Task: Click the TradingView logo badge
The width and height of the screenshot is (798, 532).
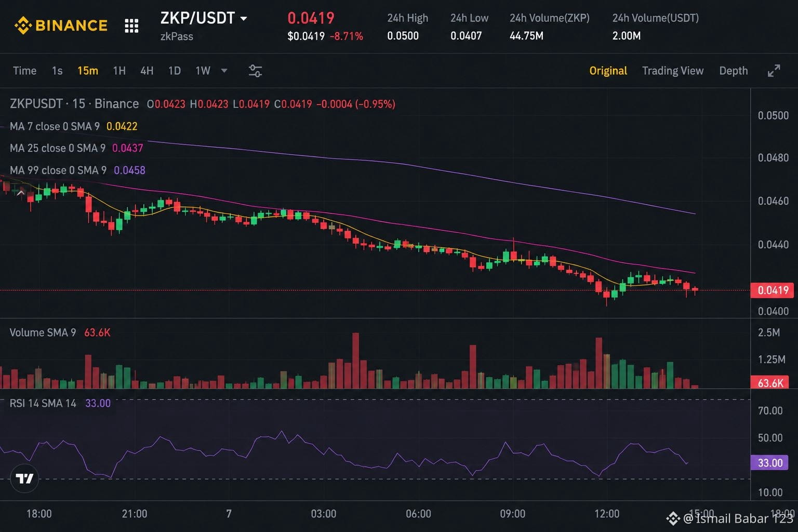Action: coord(24,478)
